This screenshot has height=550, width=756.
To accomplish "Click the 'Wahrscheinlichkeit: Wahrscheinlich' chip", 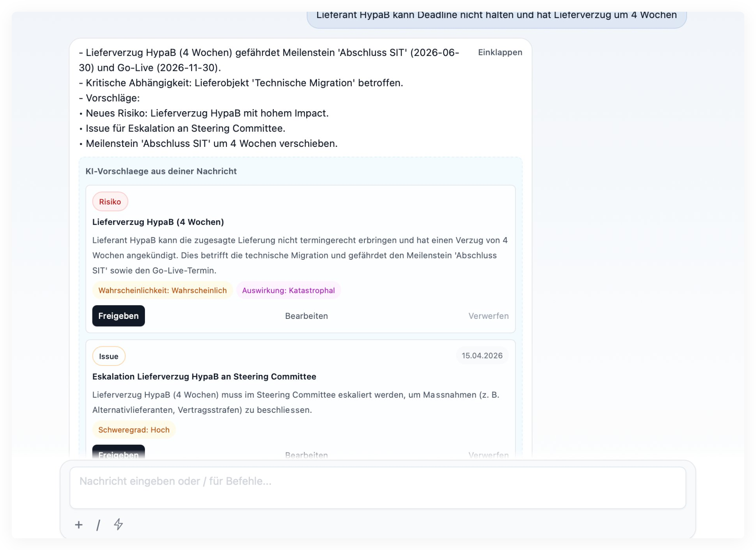I will coord(162,290).
